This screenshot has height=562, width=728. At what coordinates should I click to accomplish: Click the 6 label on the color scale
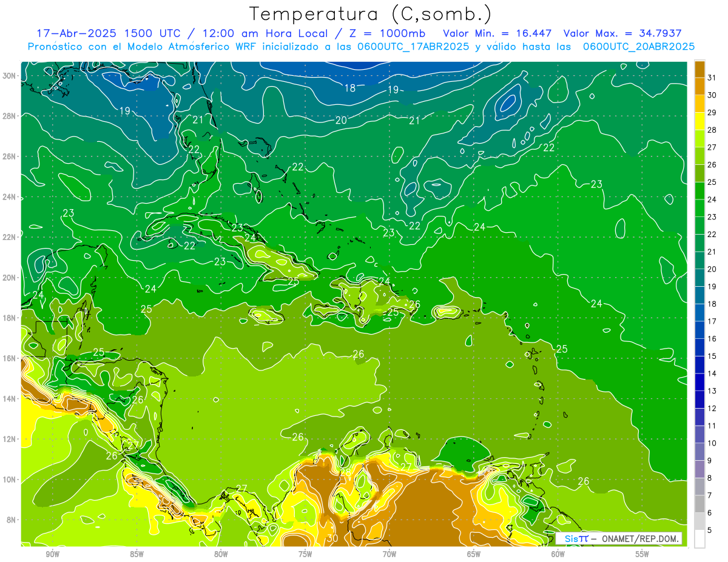coord(710,513)
